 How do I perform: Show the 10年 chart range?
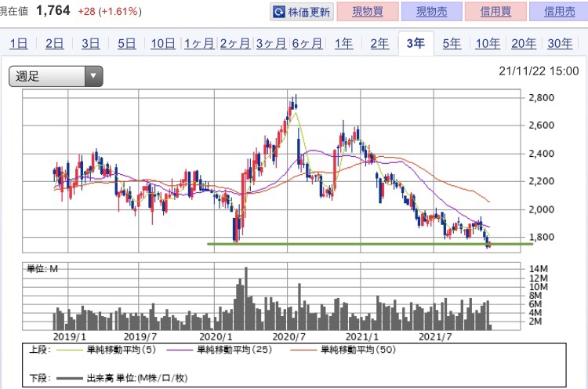click(x=488, y=43)
